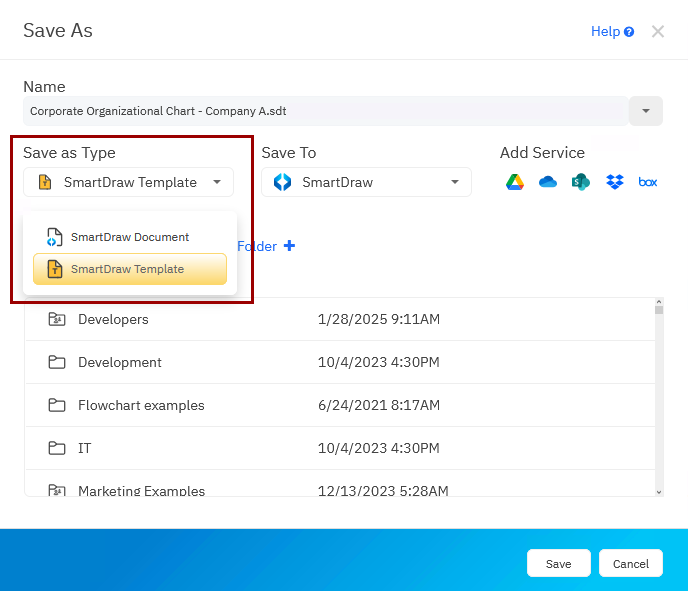Click the OneDrive cloud icon

click(547, 182)
